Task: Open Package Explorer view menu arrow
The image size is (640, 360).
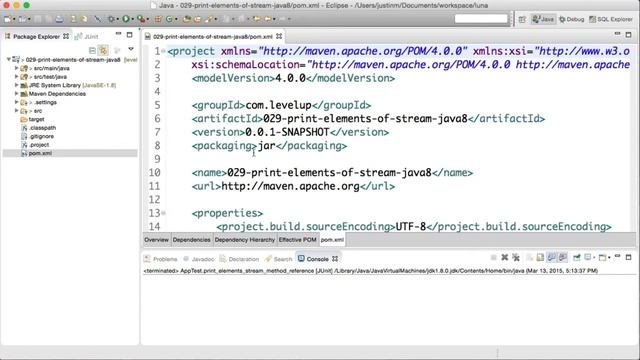Action: (x=131, y=49)
